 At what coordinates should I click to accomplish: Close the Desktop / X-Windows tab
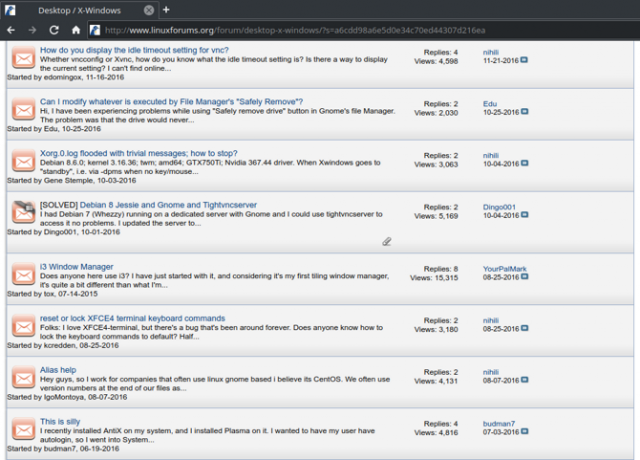tap(149, 10)
